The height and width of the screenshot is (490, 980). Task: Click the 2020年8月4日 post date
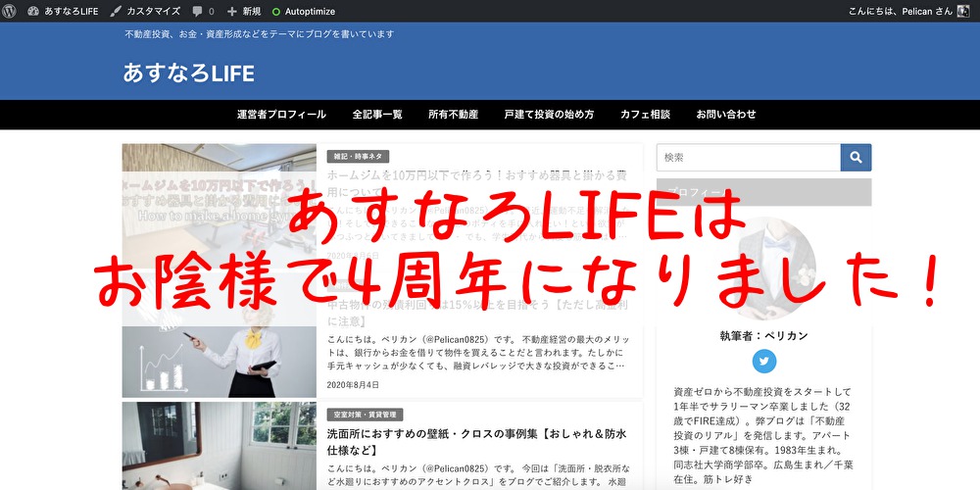(353, 384)
